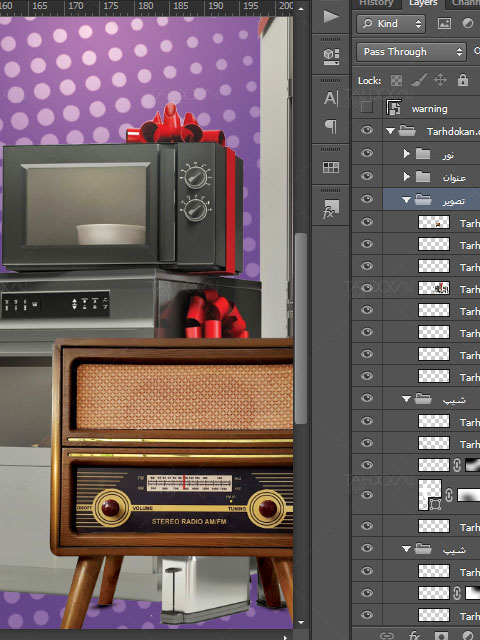Viewport: 480px width, 640px height.
Task: Lock transparent pixels checkerboard icon
Action: [396, 80]
